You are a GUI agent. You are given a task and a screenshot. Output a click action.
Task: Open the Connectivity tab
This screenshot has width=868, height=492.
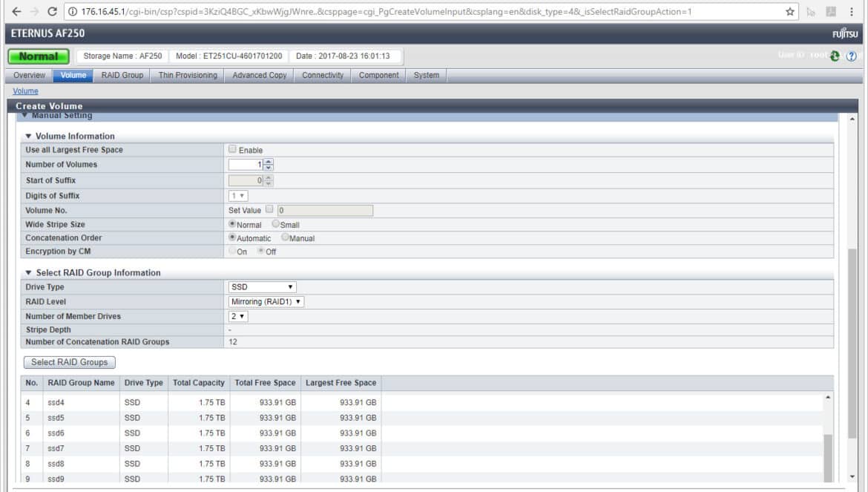tap(323, 75)
